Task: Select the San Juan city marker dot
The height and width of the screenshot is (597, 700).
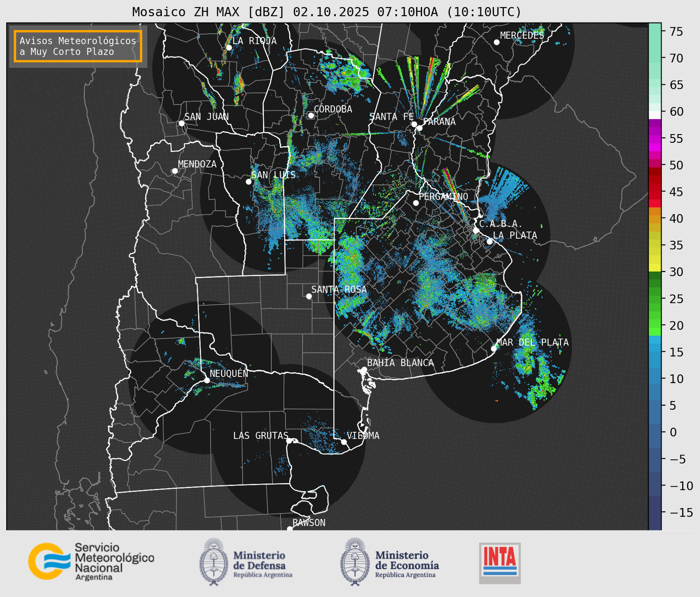Action: click(181, 123)
